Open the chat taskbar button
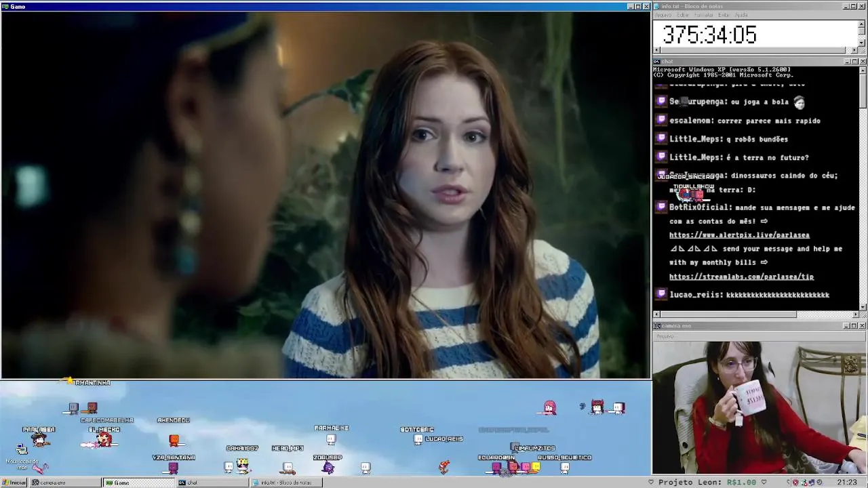The image size is (868, 488). point(212,483)
